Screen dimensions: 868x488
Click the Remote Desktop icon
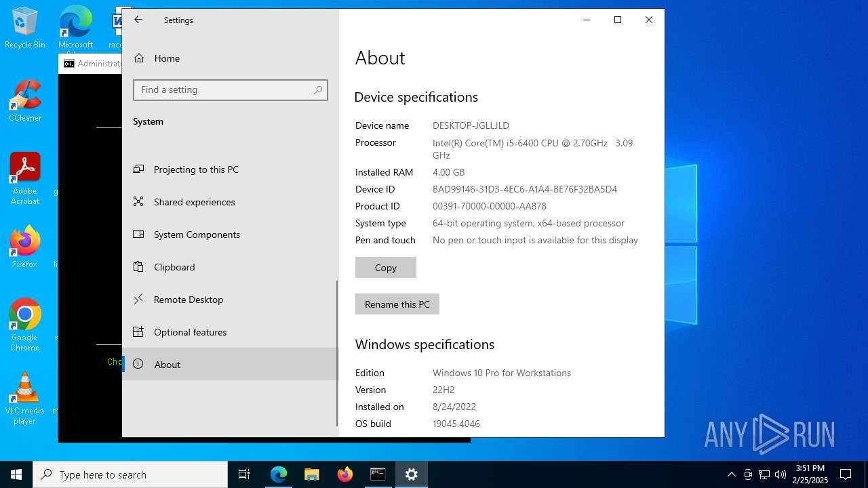pyautogui.click(x=138, y=299)
